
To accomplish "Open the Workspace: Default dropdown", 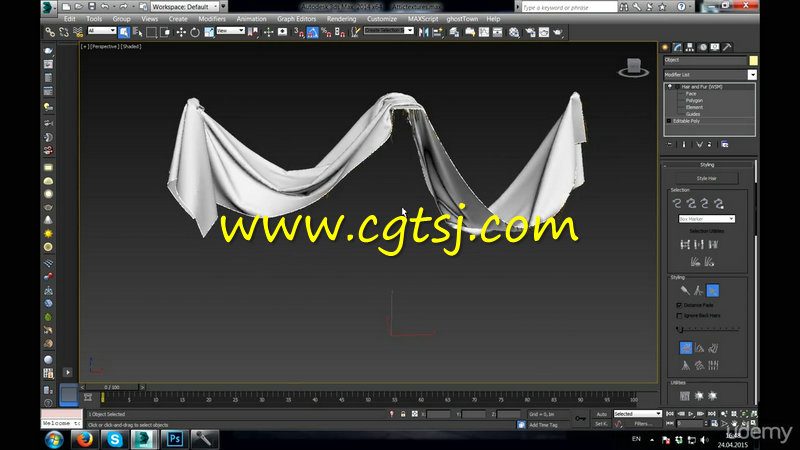I will tap(185, 7).
